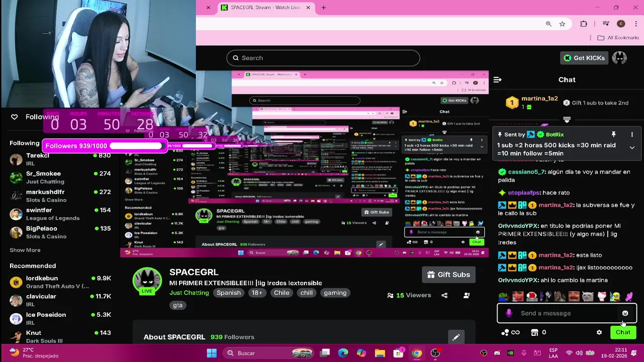Open volume control in system tray
644x362 pixels.
pos(579,353)
